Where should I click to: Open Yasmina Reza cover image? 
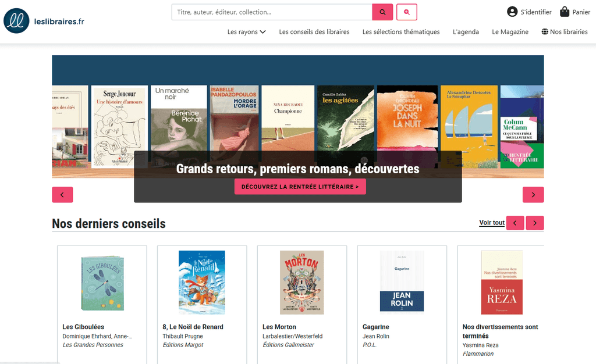coord(502,283)
